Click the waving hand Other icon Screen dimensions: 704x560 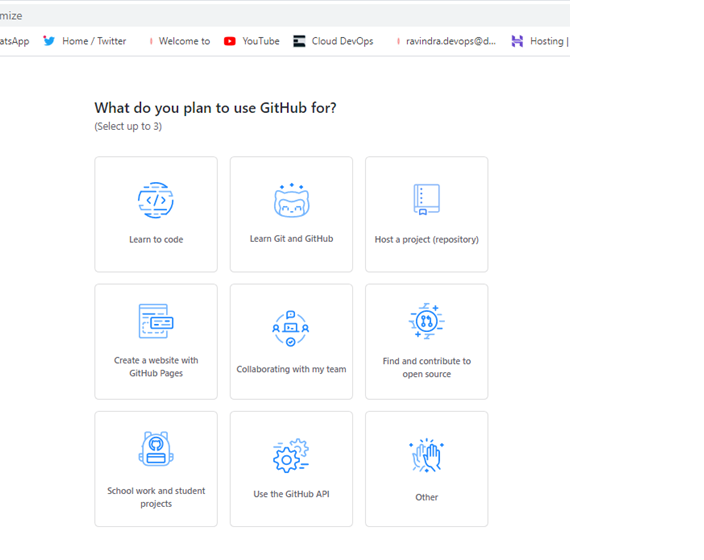[x=427, y=456]
